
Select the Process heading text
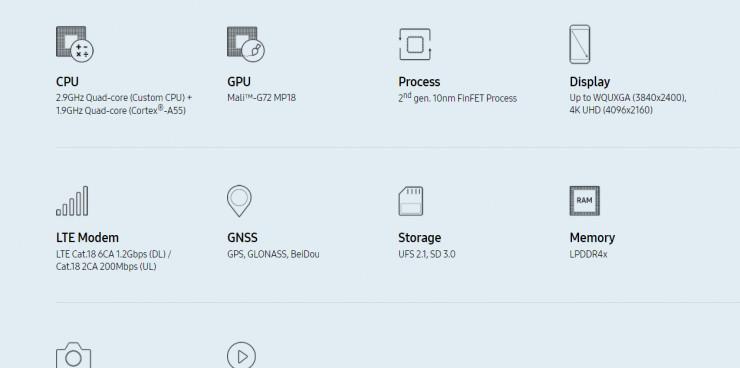pyautogui.click(x=419, y=82)
